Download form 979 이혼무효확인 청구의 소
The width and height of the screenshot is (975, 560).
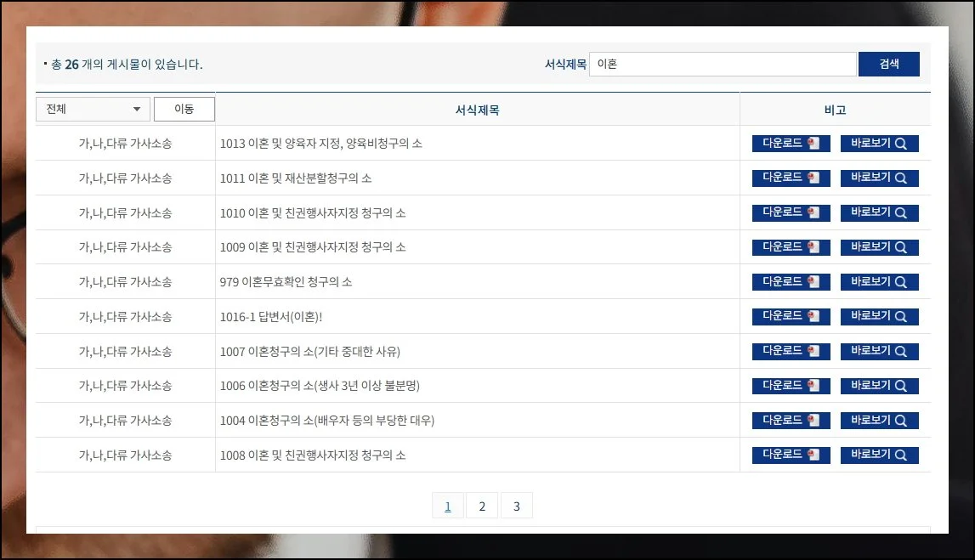(x=791, y=282)
